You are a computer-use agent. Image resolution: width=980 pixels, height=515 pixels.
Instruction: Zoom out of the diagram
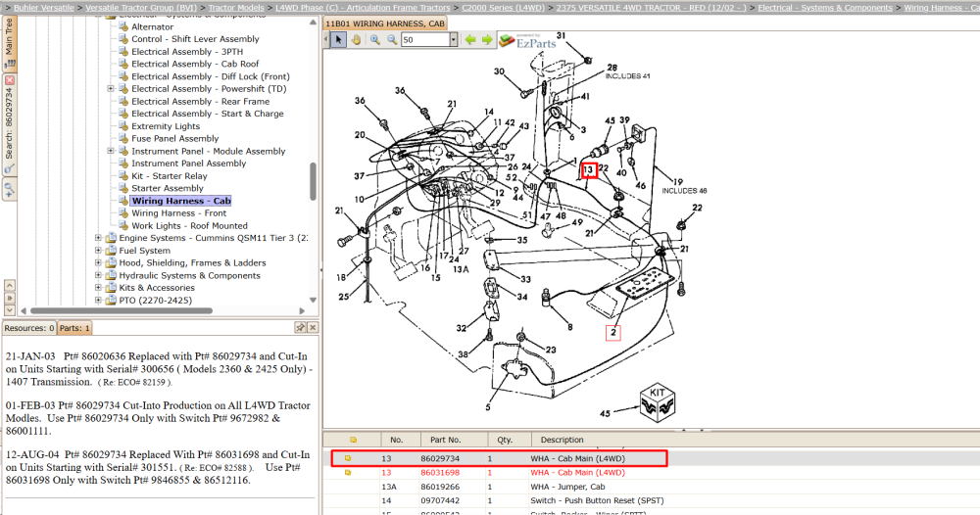392,40
